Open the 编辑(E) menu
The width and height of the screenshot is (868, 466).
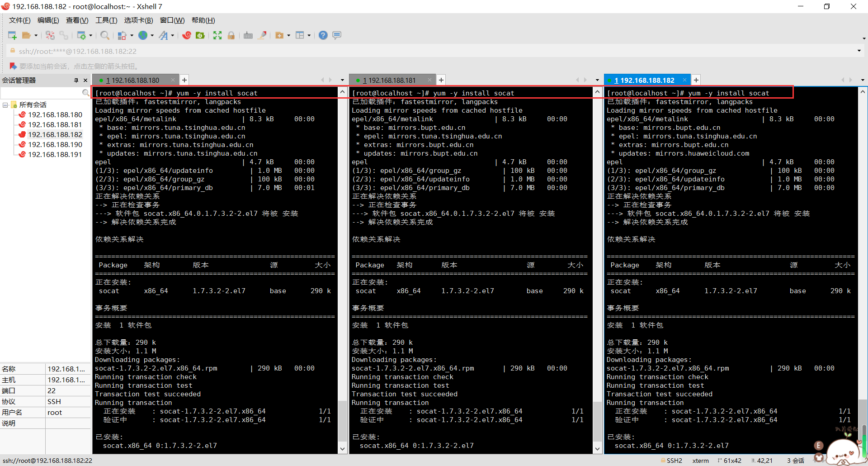tap(48, 20)
